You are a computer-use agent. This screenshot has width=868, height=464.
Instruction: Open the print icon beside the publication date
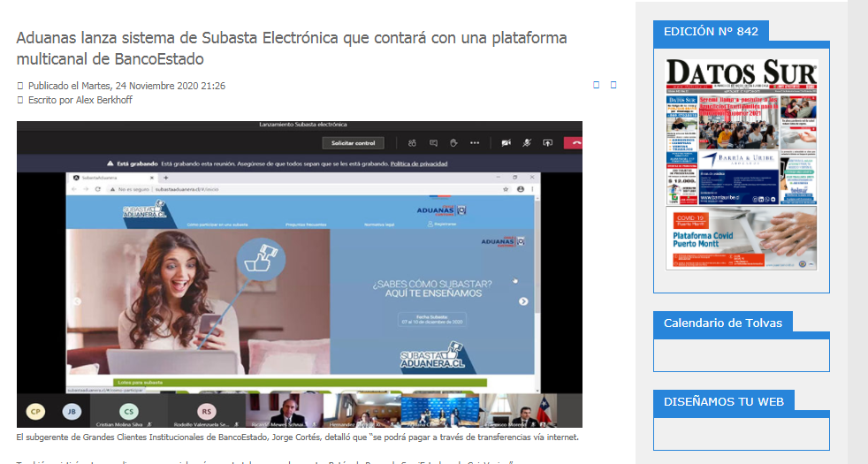[x=596, y=85]
